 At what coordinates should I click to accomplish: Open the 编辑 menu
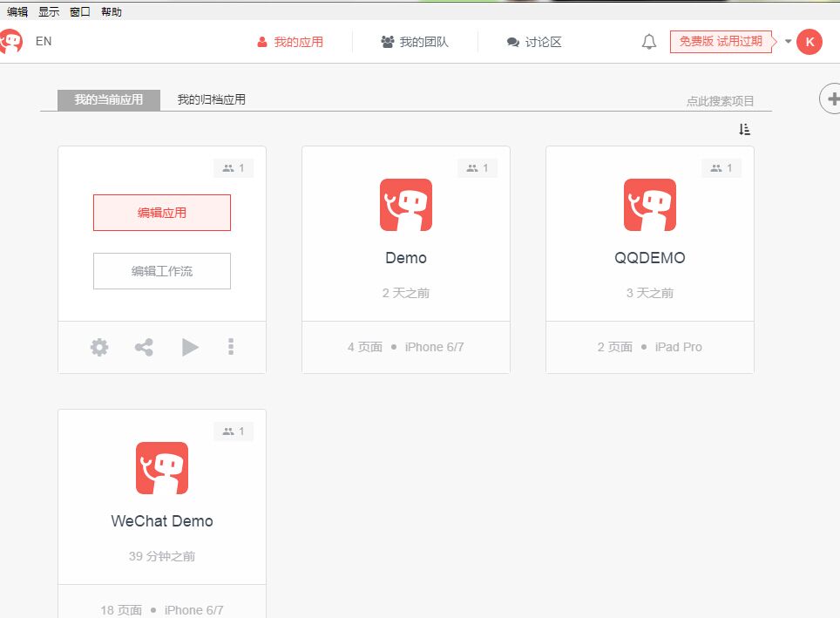[x=17, y=12]
